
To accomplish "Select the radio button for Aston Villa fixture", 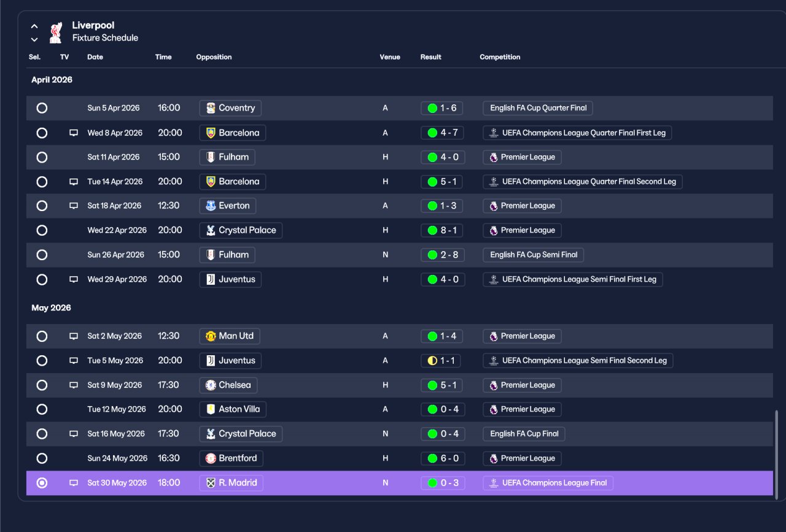I will pyautogui.click(x=42, y=409).
